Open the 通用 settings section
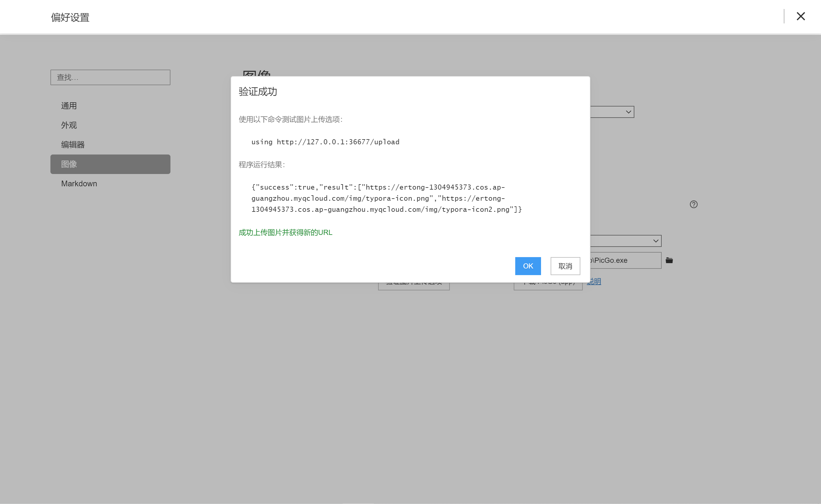The height and width of the screenshot is (504, 821). point(69,106)
